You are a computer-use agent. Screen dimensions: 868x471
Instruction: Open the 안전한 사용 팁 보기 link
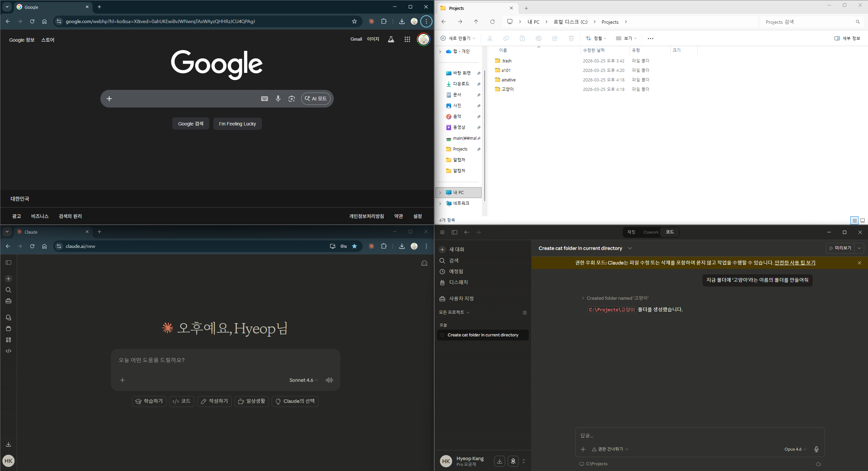[x=795, y=263]
